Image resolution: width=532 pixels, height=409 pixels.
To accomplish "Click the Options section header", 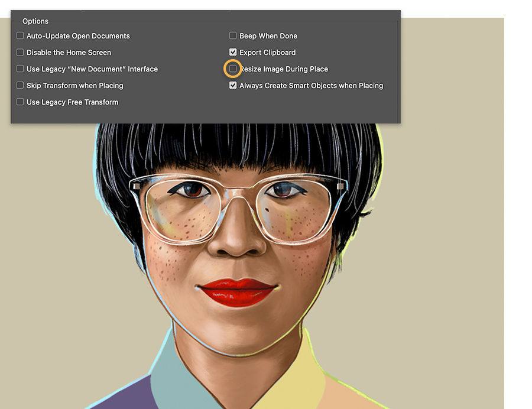I will tap(35, 21).
